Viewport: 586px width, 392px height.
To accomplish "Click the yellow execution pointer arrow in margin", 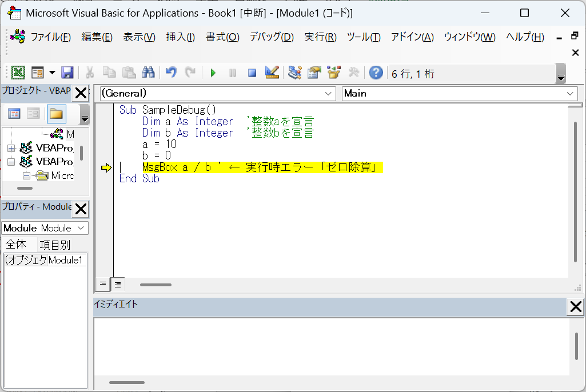I will tap(106, 167).
